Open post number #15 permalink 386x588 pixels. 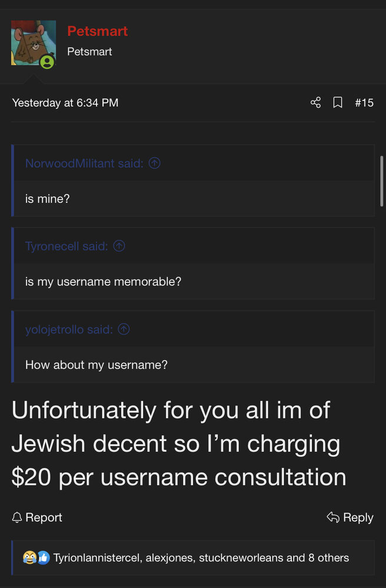click(x=364, y=103)
